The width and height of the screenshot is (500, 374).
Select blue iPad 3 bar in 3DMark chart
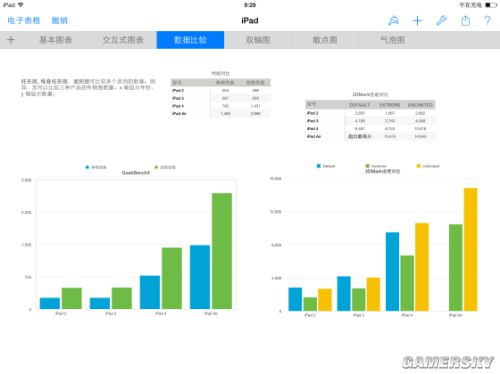344,294
